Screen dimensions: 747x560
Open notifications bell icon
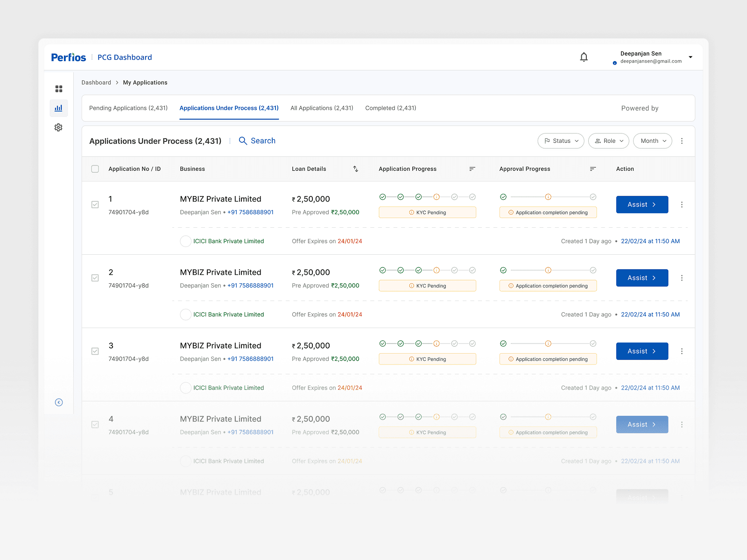click(584, 57)
